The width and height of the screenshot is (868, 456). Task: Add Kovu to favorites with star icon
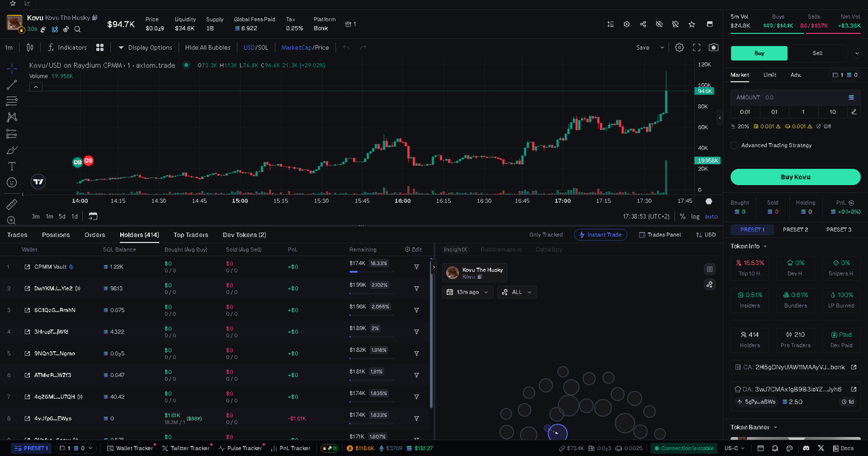692,24
